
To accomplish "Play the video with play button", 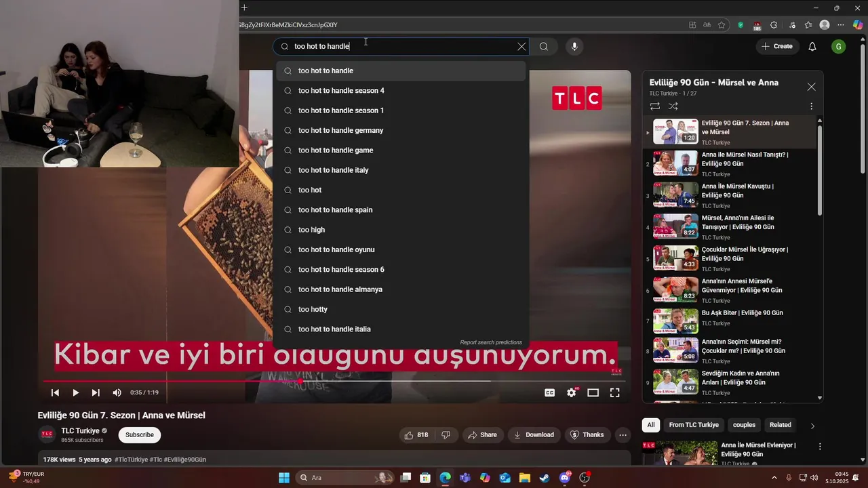I will pyautogui.click(x=75, y=392).
